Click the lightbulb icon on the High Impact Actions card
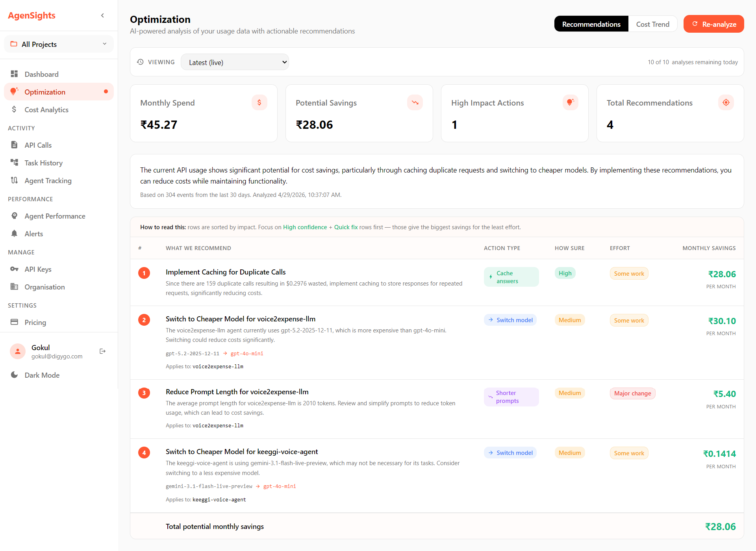Viewport: 756px width, 551px height. pyautogui.click(x=570, y=102)
